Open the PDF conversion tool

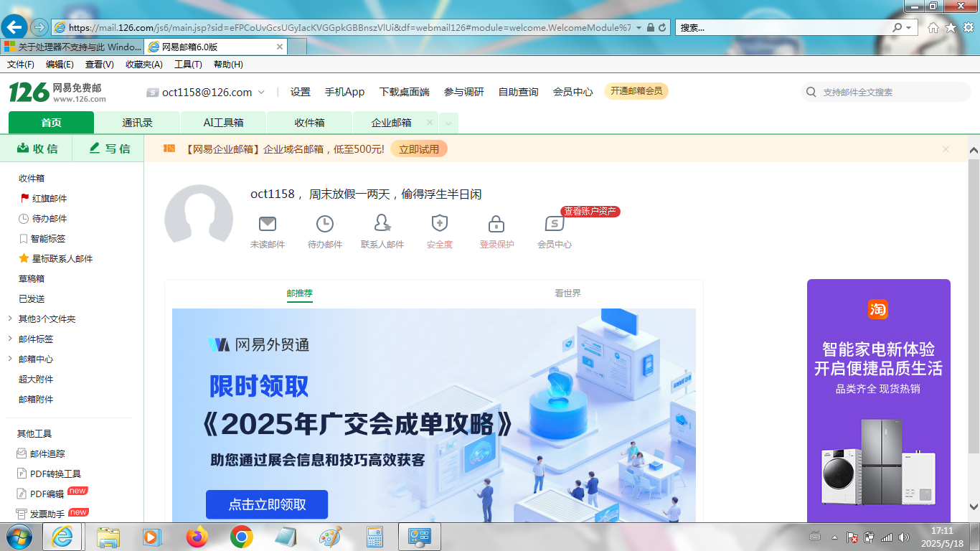(x=49, y=474)
